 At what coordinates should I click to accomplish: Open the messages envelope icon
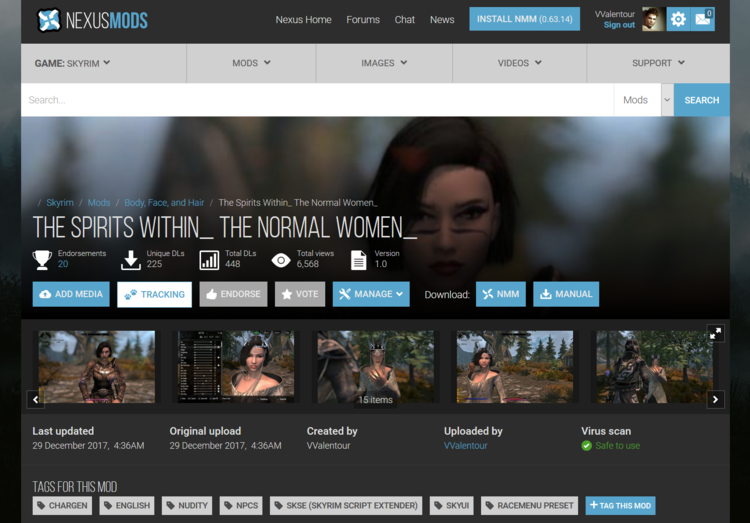coord(703,19)
